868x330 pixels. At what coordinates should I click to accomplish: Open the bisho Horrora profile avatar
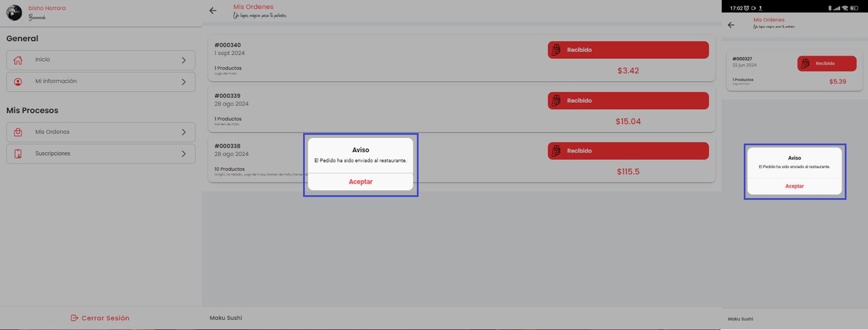coord(14,12)
